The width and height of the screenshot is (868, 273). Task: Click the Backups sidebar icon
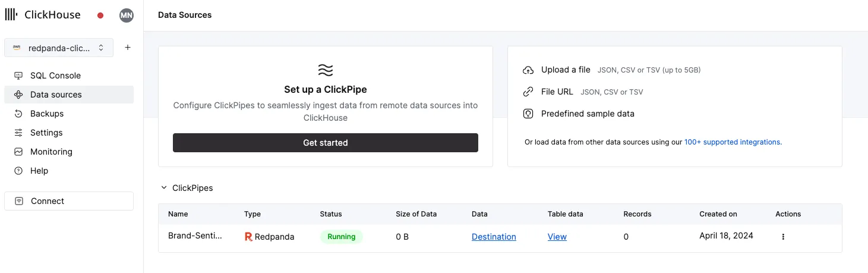coord(18,114)
